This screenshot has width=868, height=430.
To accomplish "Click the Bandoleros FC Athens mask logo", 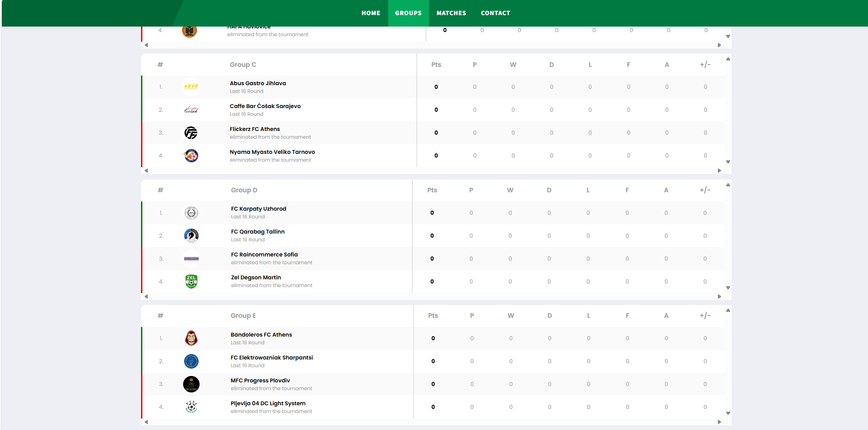I will (x=191, y=338).
